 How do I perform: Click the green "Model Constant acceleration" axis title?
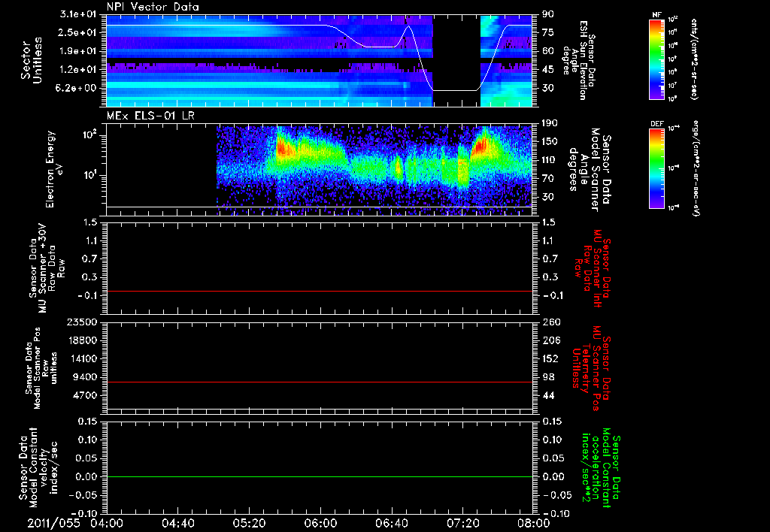[x=601, y=469]
